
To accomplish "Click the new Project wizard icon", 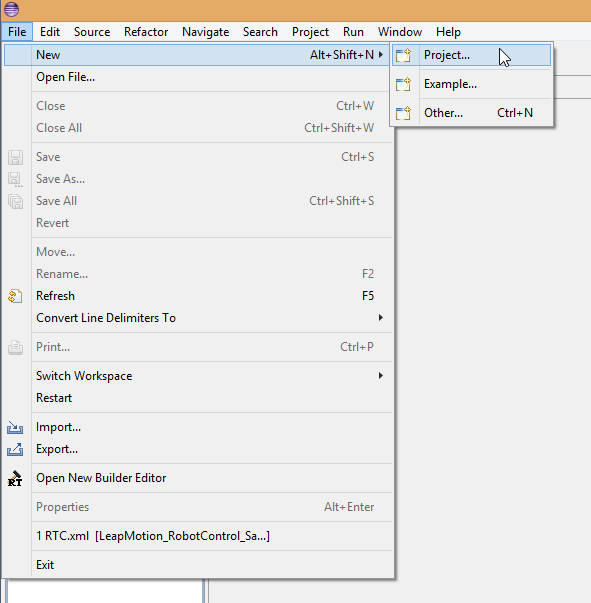I will [403, 55].
